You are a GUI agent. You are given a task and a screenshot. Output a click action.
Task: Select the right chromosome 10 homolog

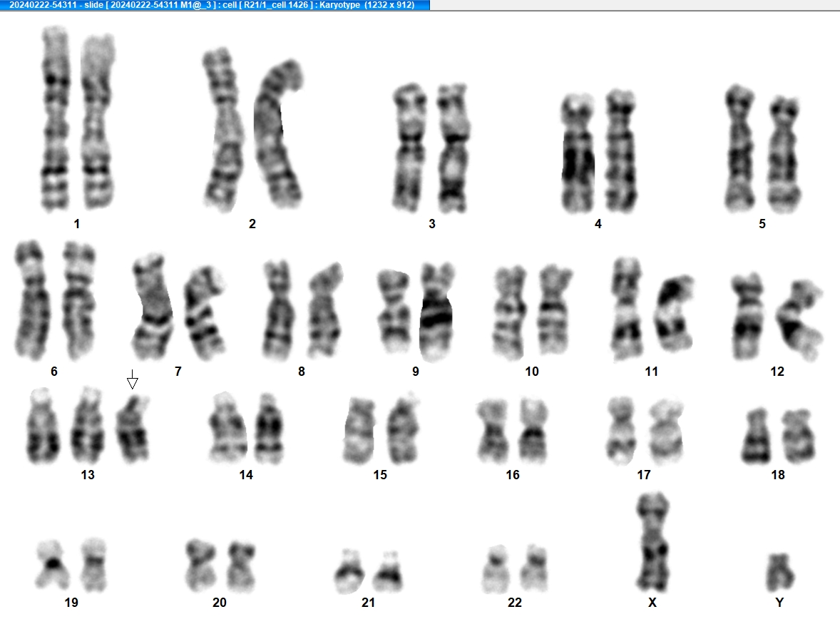(555, 310)
